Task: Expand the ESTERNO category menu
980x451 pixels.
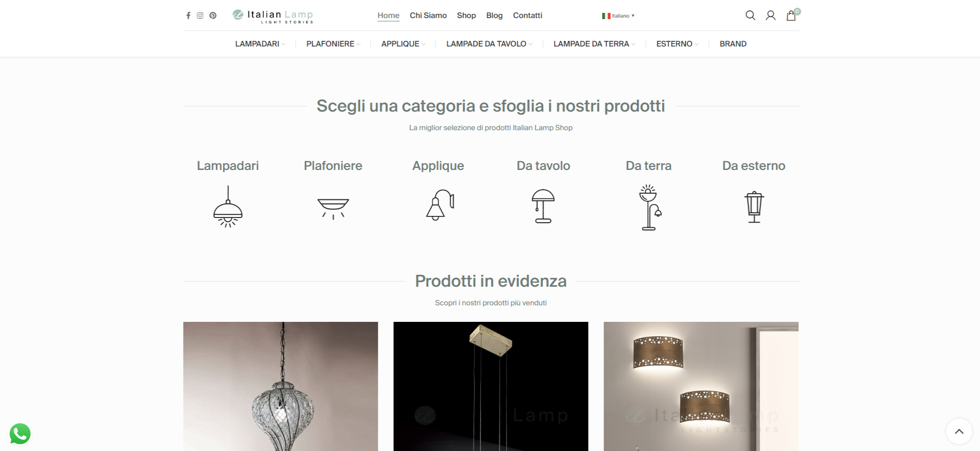Action: point(677,44)
